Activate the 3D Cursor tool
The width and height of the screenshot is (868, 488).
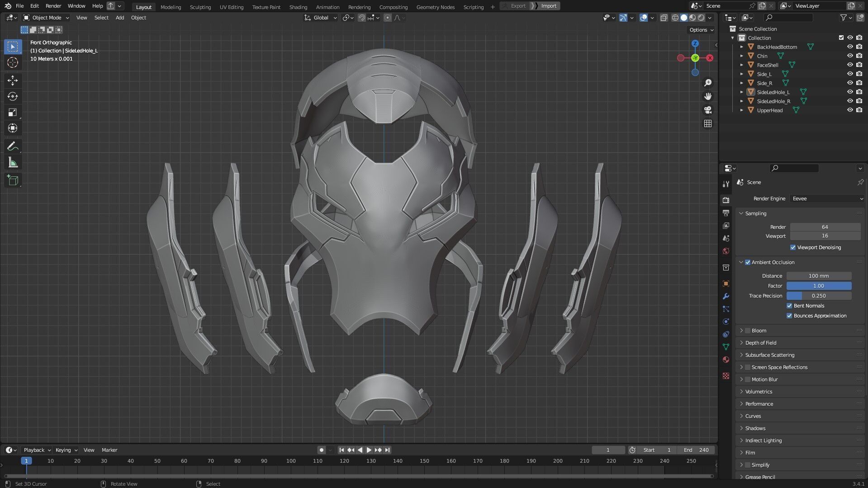point(13,62)
